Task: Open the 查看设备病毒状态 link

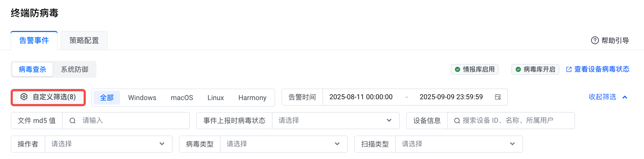Action: coord(602,69)
